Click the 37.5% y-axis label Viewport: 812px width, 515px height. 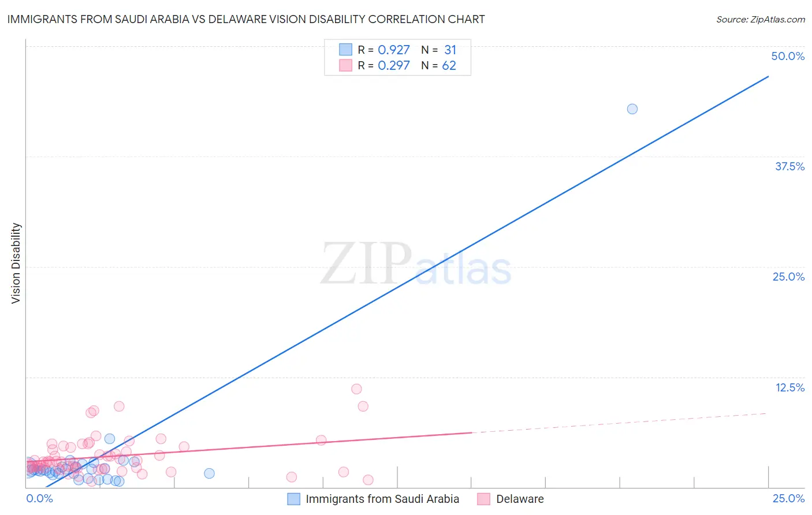click(789, 166)
